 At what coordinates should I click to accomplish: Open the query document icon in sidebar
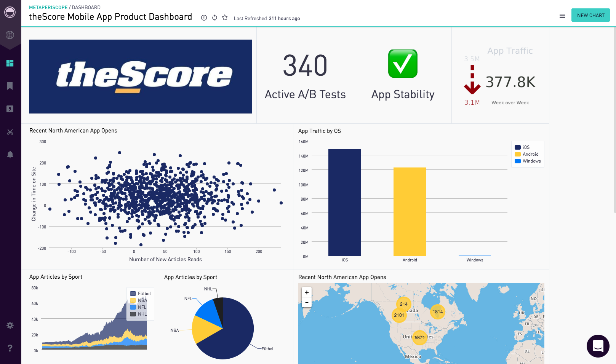pyautogui.click(x=10, y=109)
